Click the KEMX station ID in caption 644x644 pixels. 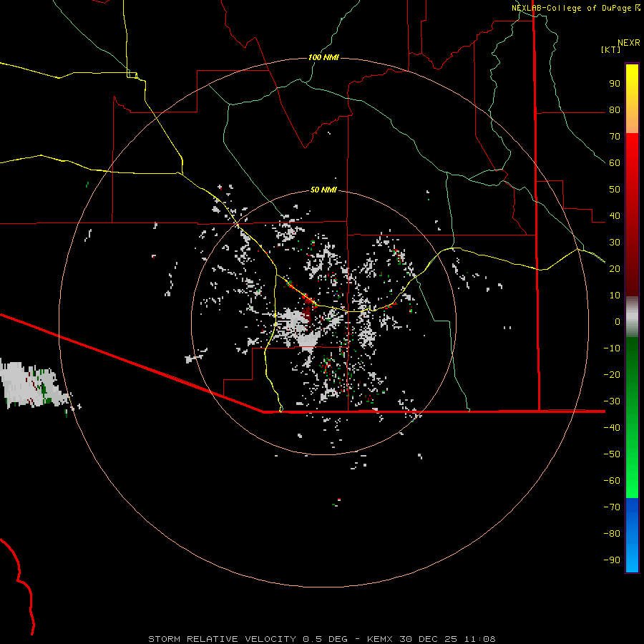click(379, 639)
